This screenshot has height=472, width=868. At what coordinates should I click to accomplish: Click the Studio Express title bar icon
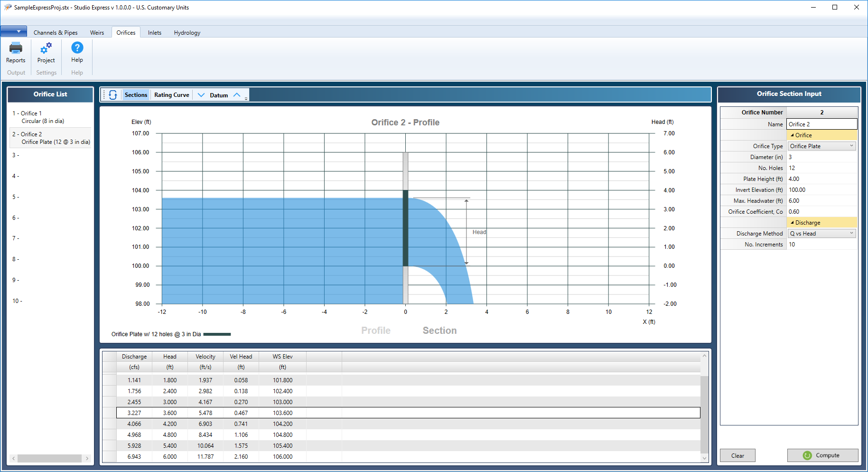tap(7, 7)
